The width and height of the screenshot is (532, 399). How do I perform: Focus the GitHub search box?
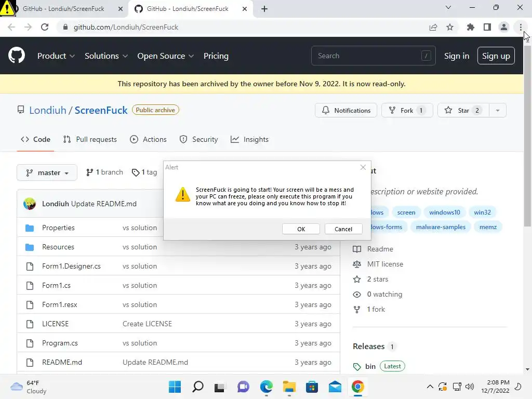tap(373, 56)
